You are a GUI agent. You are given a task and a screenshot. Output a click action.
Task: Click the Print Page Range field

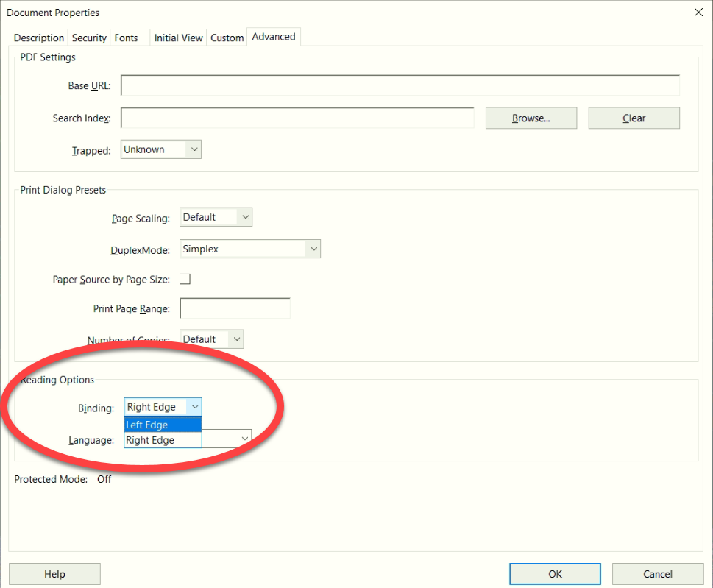tap(235, 308)
